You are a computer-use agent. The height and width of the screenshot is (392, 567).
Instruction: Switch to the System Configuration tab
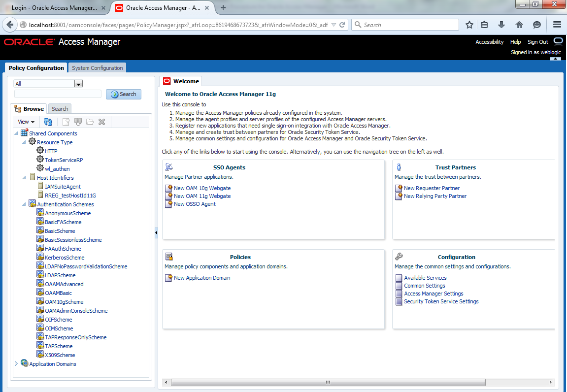click(x=97, y=67)
